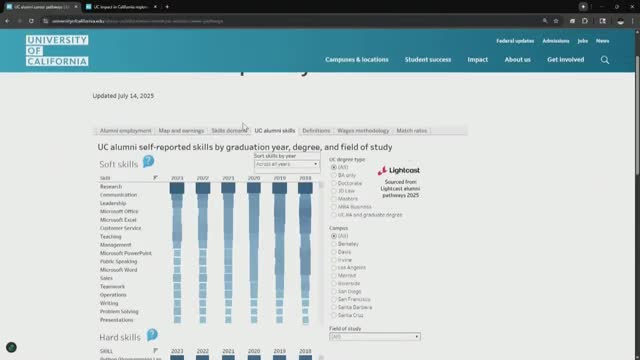The image size is (640, 360).
Task: Open the Impact menu
Action: pyautogui.click(x=478, y=60)
